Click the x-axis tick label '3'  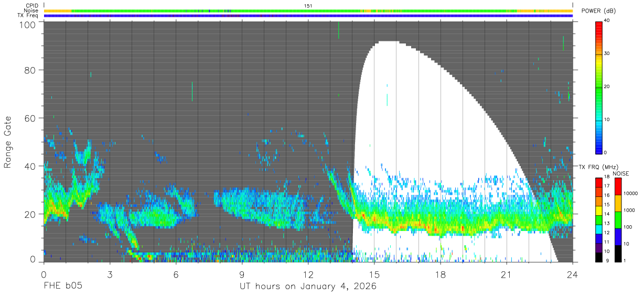pos(110,274)
